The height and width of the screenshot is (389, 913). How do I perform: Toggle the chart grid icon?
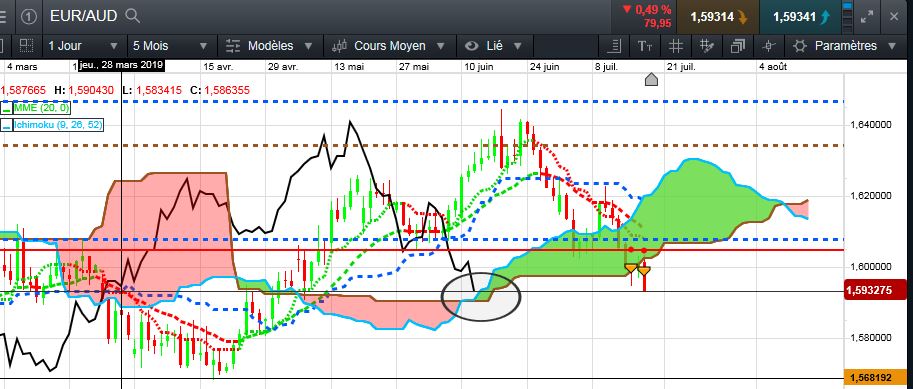(x=675, y=45)
